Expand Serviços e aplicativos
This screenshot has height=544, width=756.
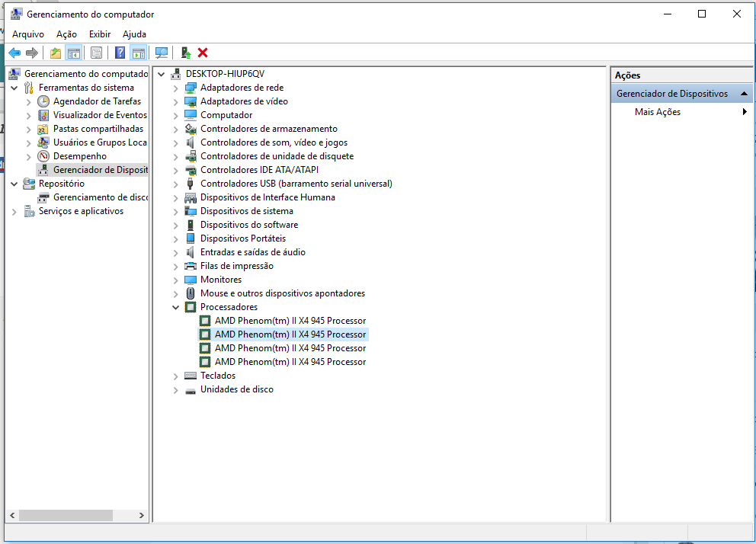click(14, 212)
